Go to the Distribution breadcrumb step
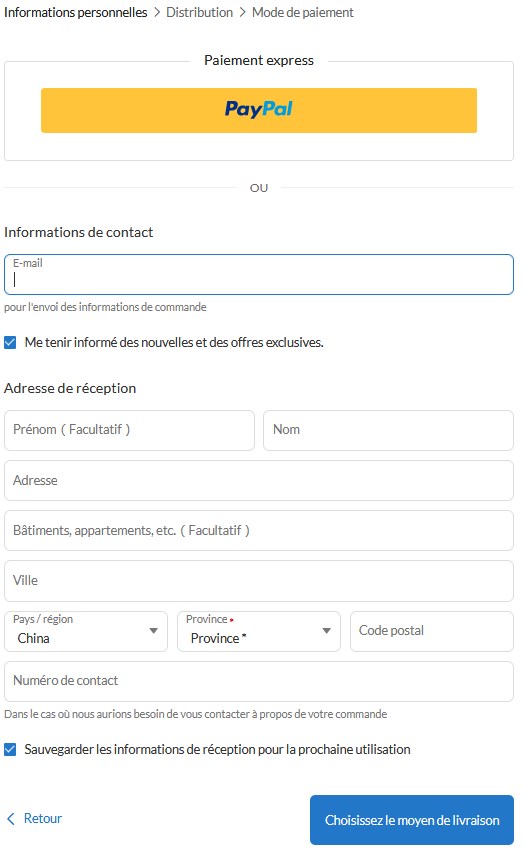This screenshot has height=850, width=525. point(199,12)
